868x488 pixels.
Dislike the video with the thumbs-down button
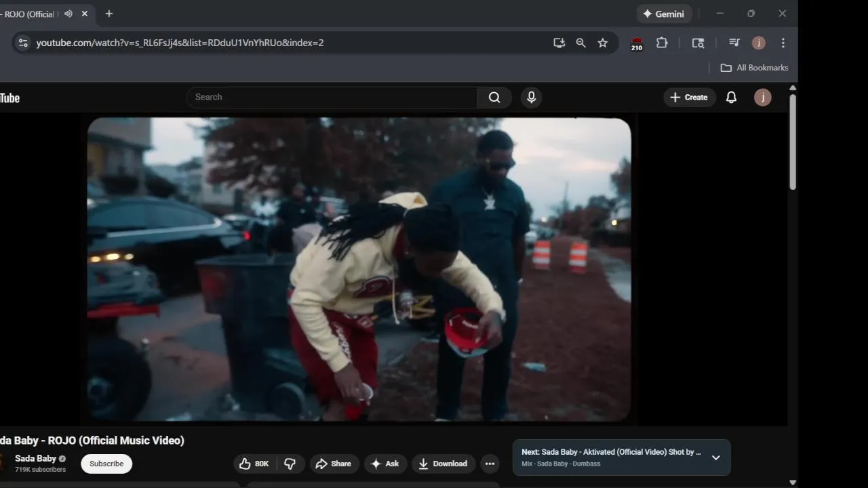pos(290,464)
